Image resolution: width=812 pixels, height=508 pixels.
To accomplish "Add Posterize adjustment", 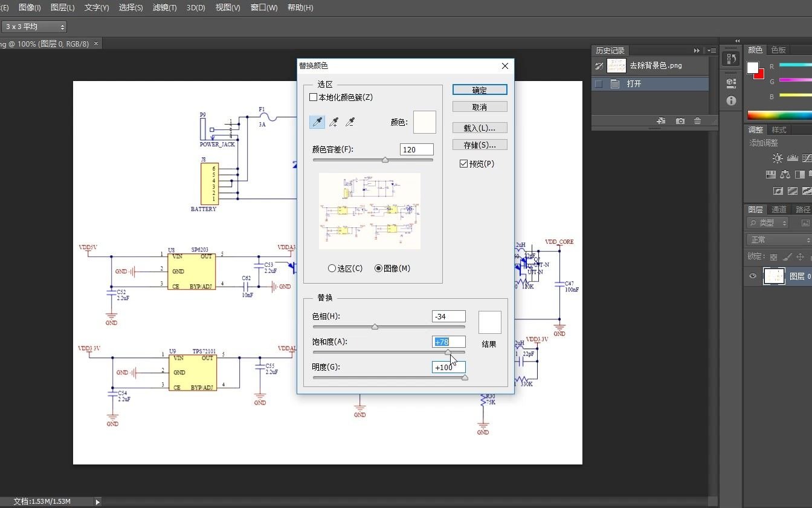I will [x=793, y=190].
